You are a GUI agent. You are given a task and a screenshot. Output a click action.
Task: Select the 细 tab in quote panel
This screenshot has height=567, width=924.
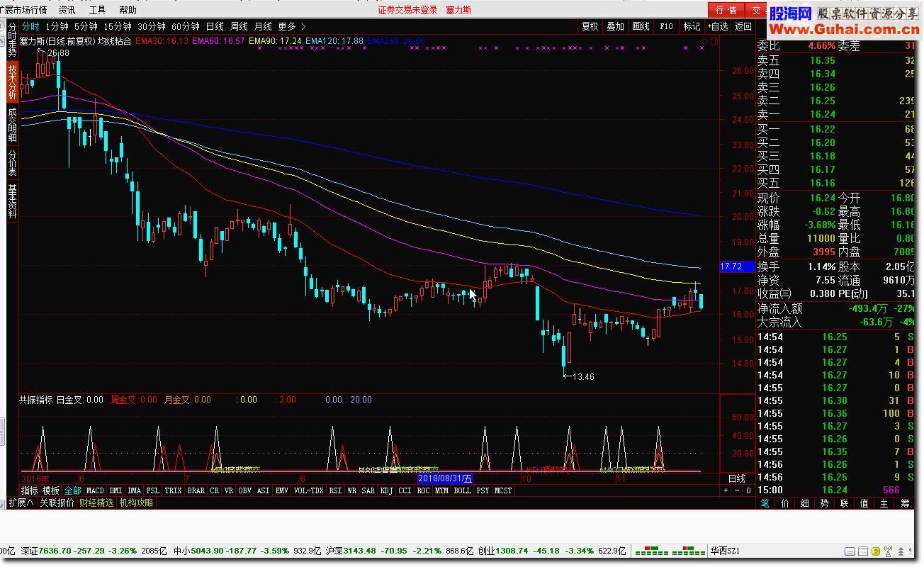(805, 503)
